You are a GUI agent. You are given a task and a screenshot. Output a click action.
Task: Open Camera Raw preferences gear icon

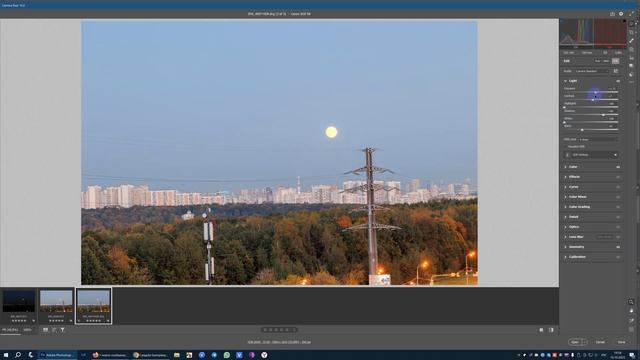621,14
